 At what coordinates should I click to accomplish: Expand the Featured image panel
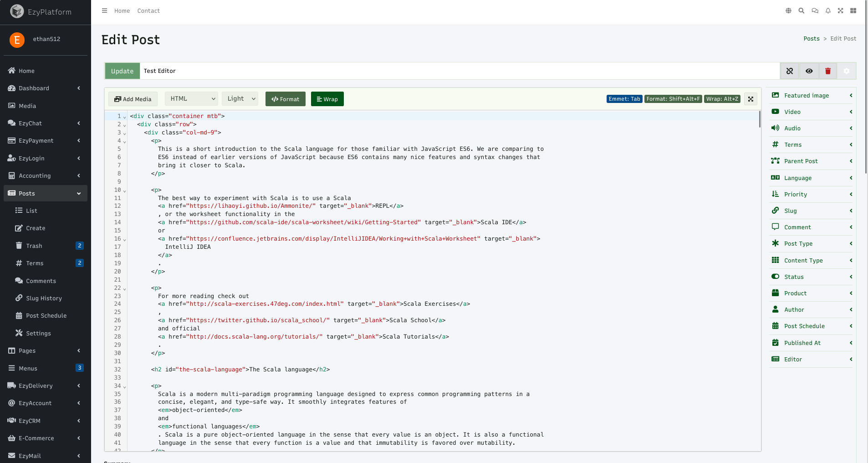coord(811,95)
